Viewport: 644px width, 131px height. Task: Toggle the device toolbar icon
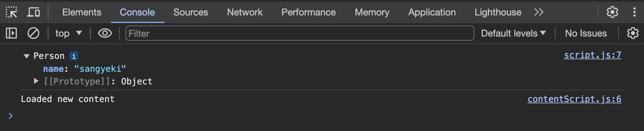click(33, 12)
